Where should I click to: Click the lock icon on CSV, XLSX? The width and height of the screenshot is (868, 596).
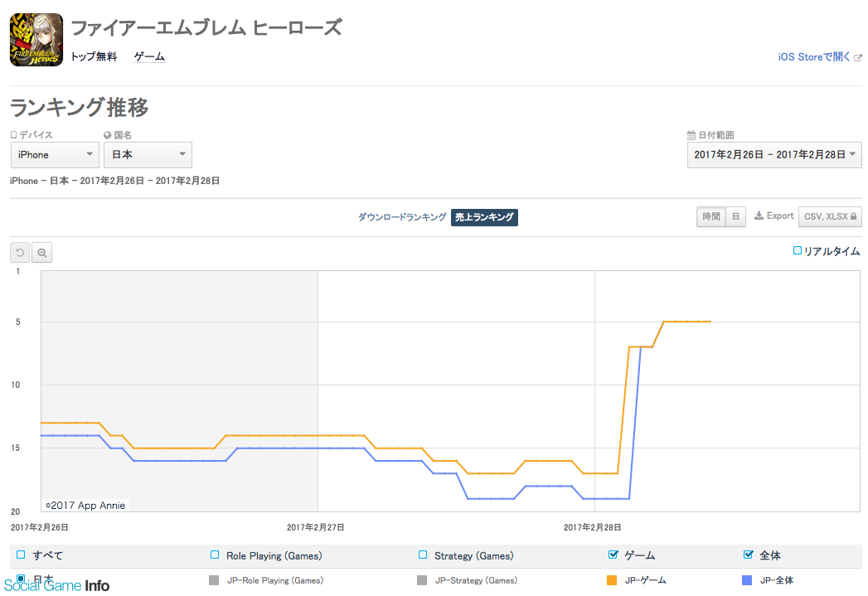pyautogui.click(x=853, y=216)
